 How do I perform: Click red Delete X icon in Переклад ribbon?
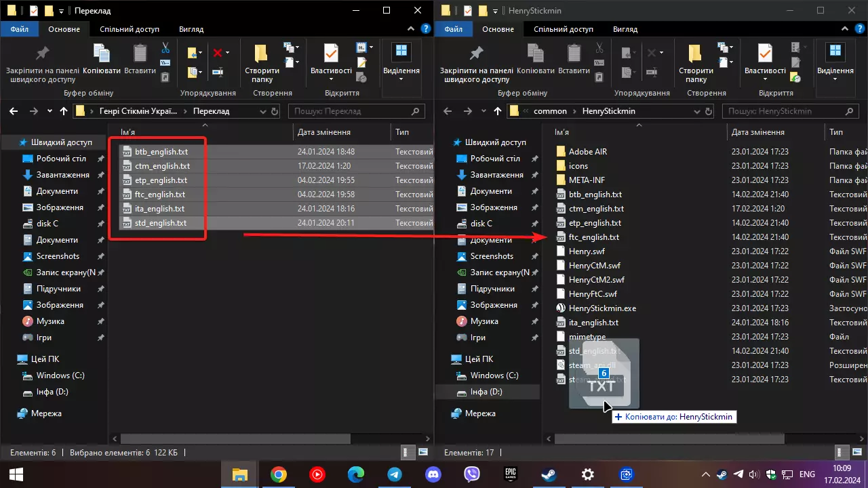click(218, 53)
